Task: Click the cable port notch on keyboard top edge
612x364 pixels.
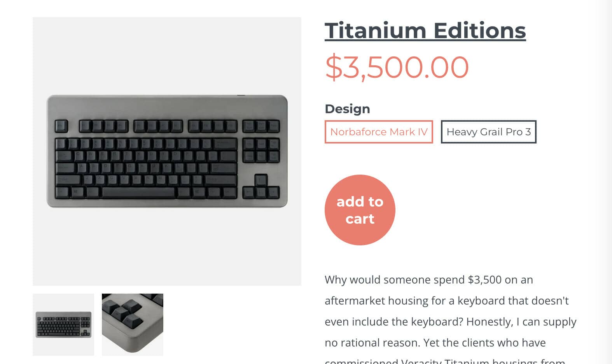Action: [241, 95]
